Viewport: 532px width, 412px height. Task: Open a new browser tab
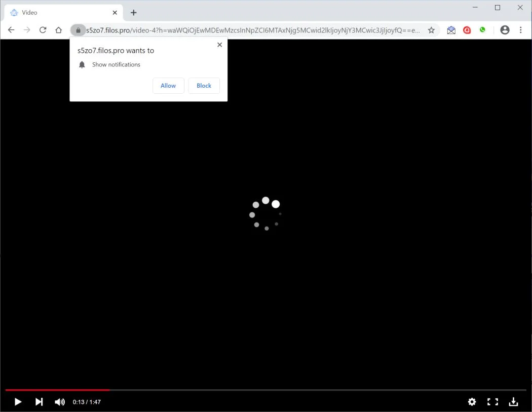(x=134, y=13)
